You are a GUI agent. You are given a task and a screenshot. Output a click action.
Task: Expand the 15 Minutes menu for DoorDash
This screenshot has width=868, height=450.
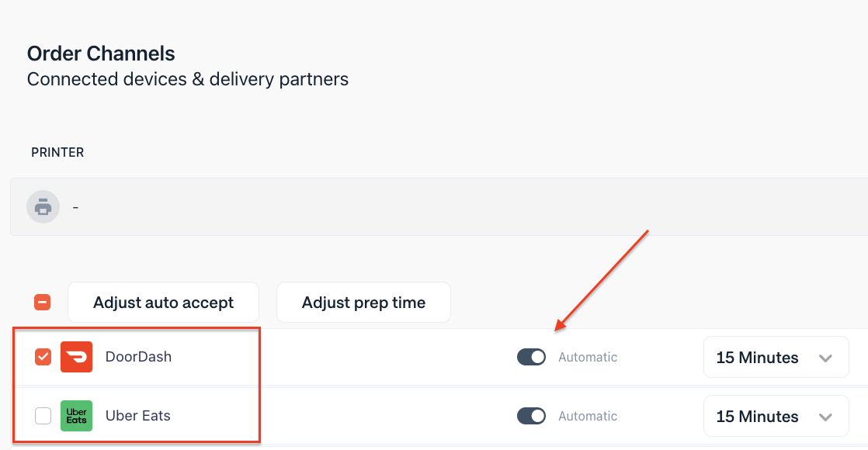coord(775,357)
